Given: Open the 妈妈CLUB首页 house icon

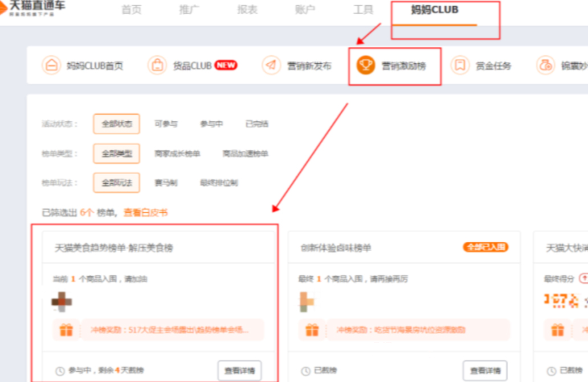Looking at the screenshot, I should tap(51, 66).
